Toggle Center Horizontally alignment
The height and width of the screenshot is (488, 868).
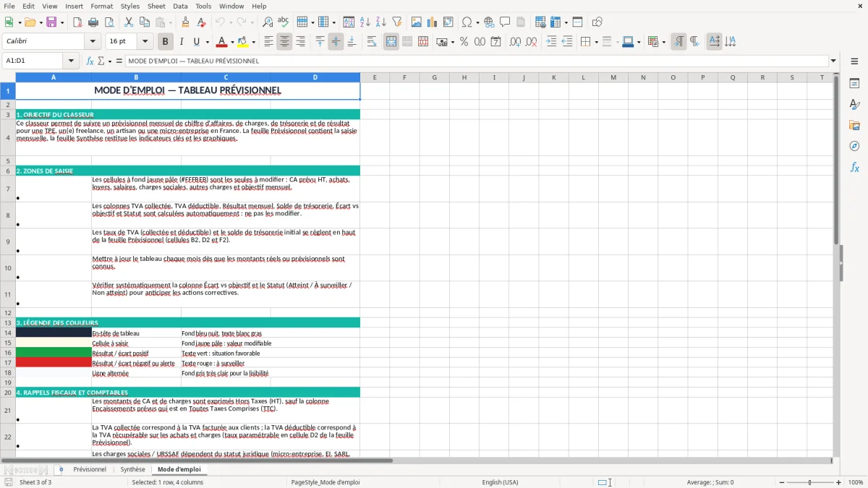284,42
